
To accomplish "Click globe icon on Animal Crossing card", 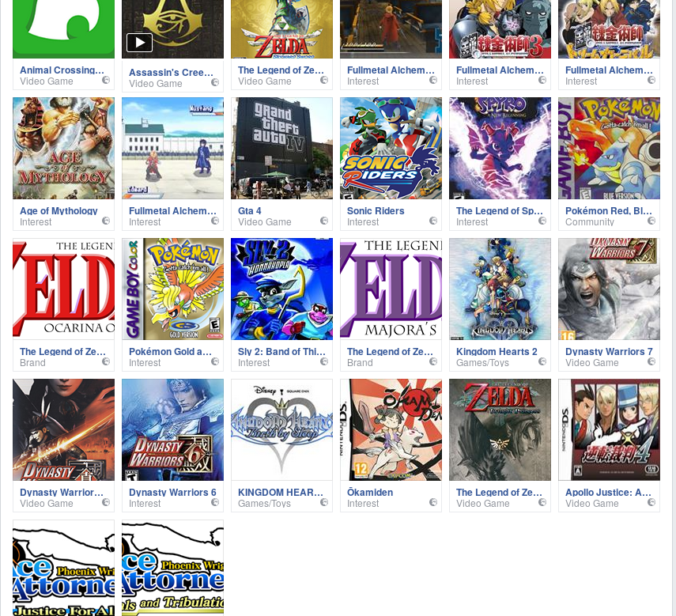I will (106, 80).
